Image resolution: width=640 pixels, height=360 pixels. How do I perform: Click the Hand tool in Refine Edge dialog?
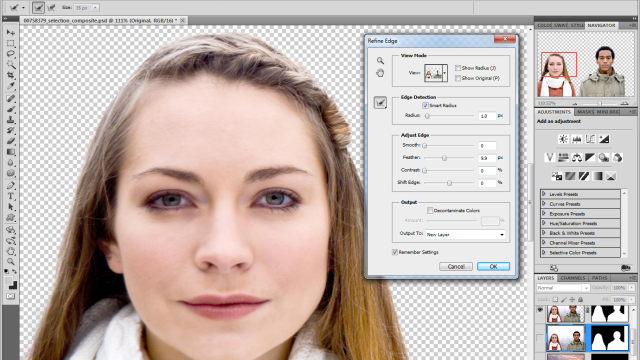click(380, 73)
